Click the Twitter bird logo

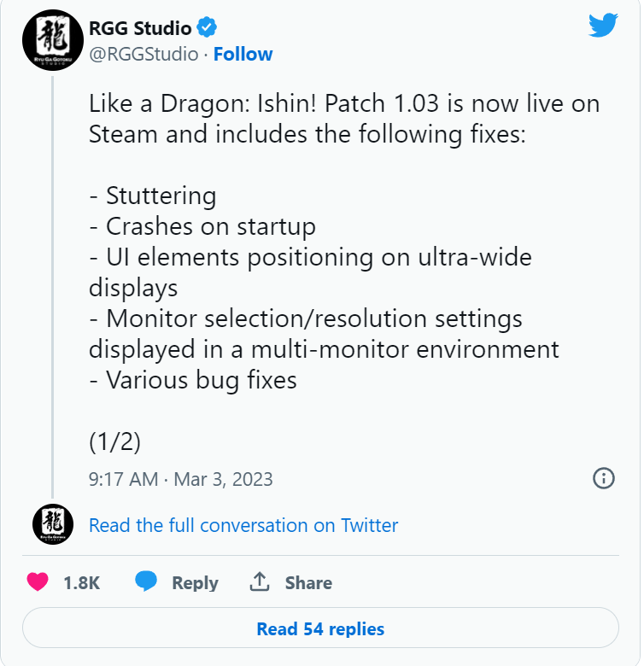pos(603,26)
